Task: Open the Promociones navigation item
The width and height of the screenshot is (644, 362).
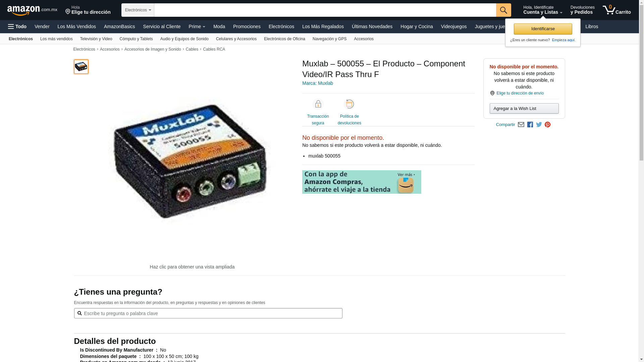Action: (247, 26)
